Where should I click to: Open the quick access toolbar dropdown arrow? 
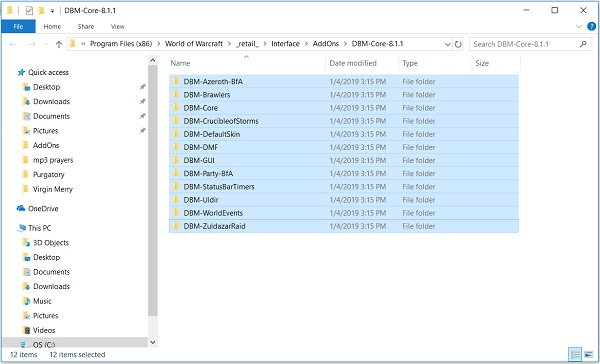[x=52, y=11]
